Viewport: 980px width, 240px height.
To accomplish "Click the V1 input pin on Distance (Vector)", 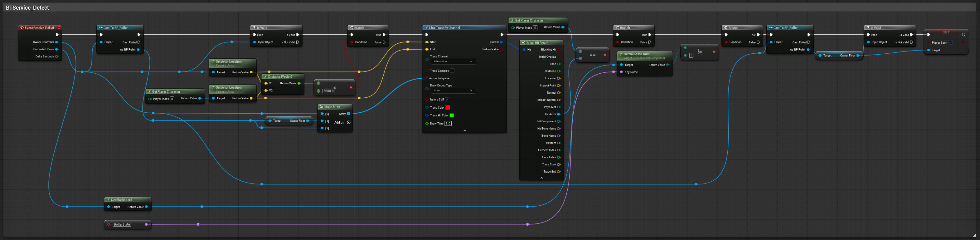I will click(266, 83).
